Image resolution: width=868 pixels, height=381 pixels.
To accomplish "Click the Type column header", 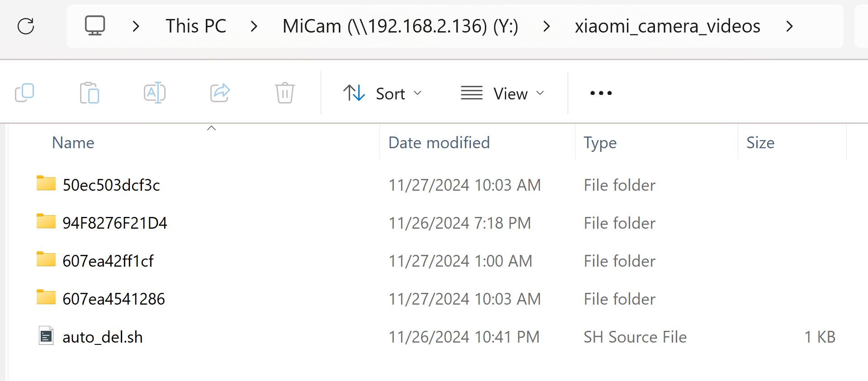I will (600, 142).
